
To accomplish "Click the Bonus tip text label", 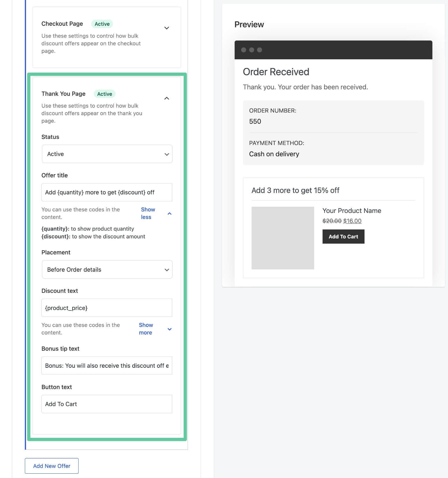I will coord(60,349).
